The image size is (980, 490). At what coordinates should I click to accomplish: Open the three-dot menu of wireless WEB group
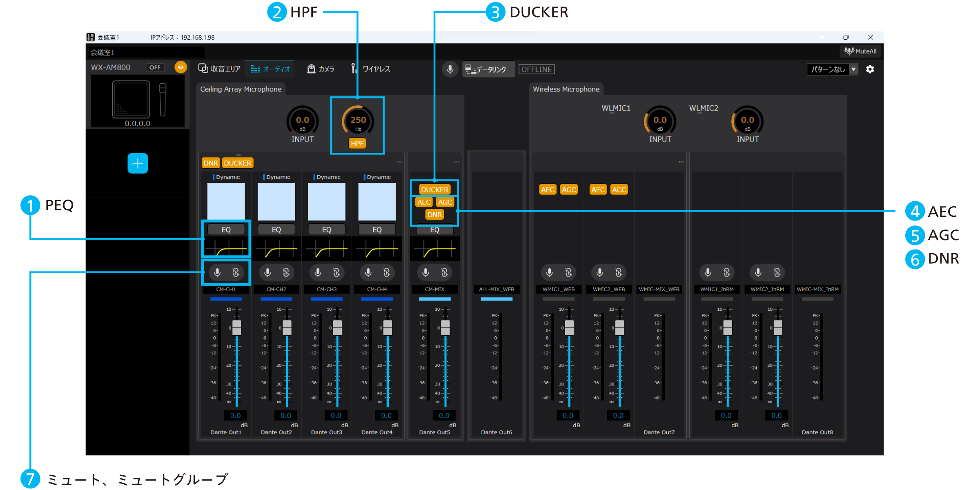(681, 162)
